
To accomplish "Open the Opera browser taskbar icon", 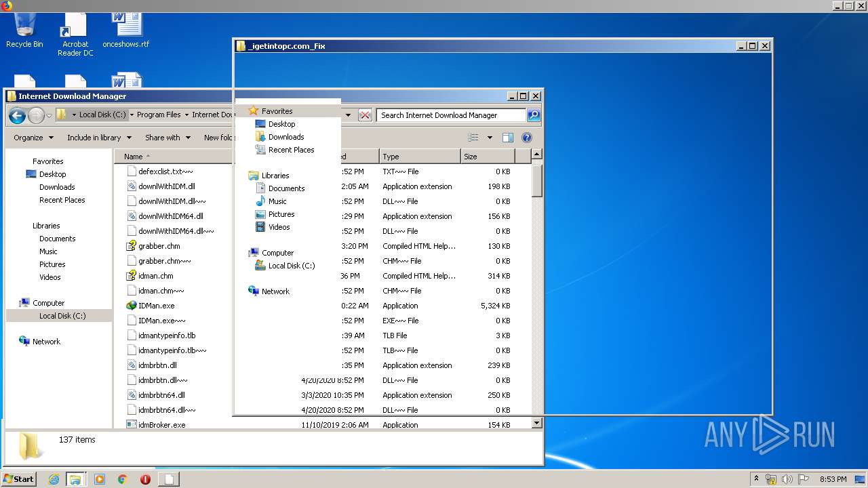I will click(x=145, y=479).
